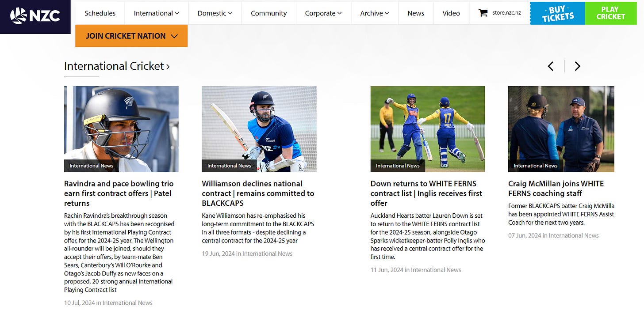The height and width of the screenshot is (310, 644).
Task: Click the 'Rachin Ravindra's breakthrough season' summary text
Action: click(x=119, y=253)
